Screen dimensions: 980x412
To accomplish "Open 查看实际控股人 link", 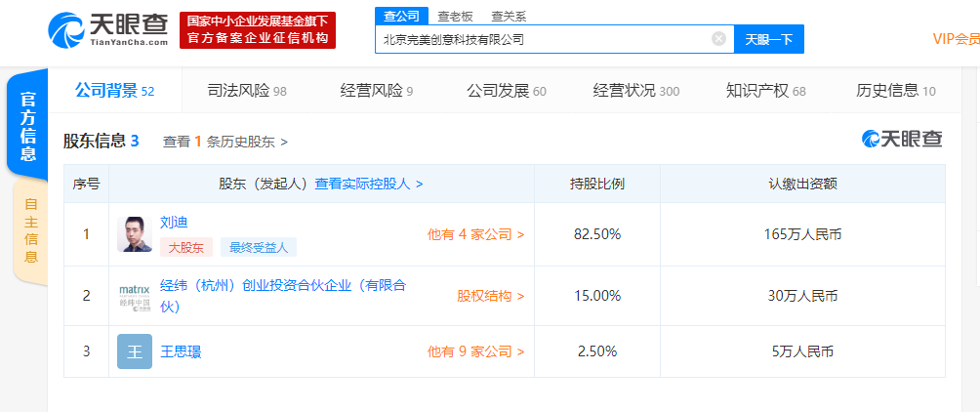I will click(368, 183).
